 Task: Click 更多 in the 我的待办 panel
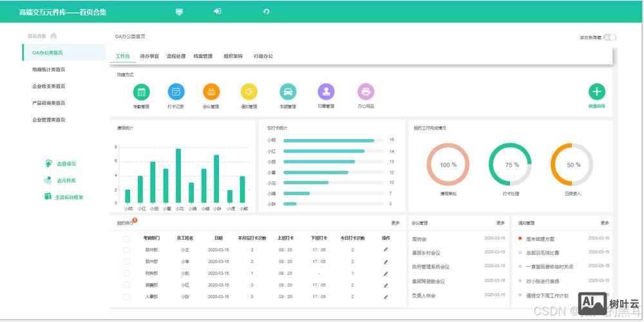point(395,223)
